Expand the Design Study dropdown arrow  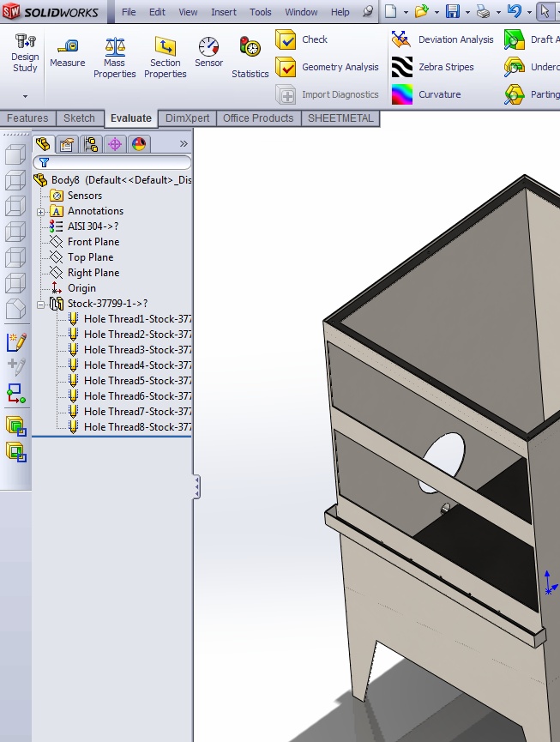(25, 97)
